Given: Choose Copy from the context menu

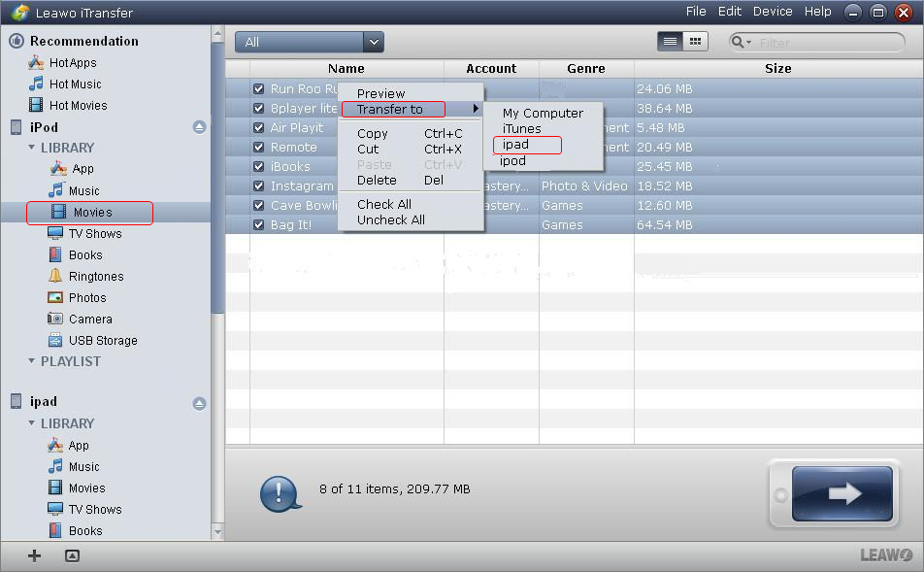Looking at the screenshot, I should (373, 133).
